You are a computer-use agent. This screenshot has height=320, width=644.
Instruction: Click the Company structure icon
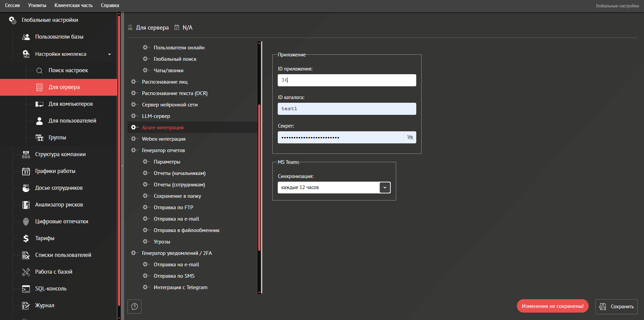pyautogui.click(x=26, y=154)
